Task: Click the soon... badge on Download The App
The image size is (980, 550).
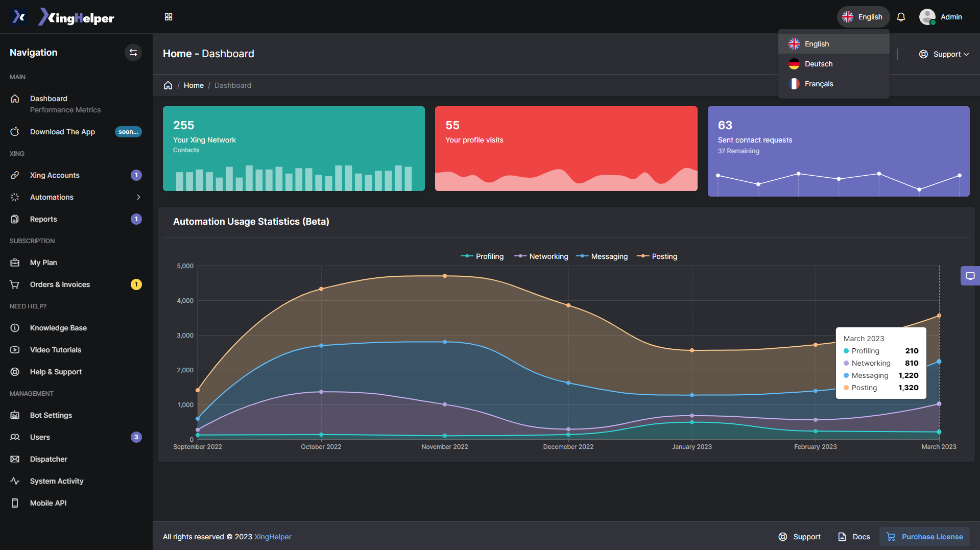Action: tap(128, 132)
